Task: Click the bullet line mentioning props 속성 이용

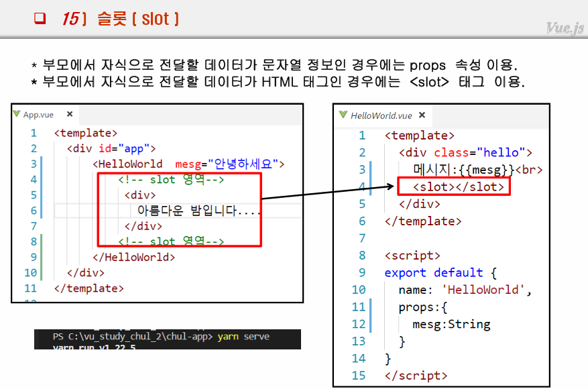Action: 274,65
